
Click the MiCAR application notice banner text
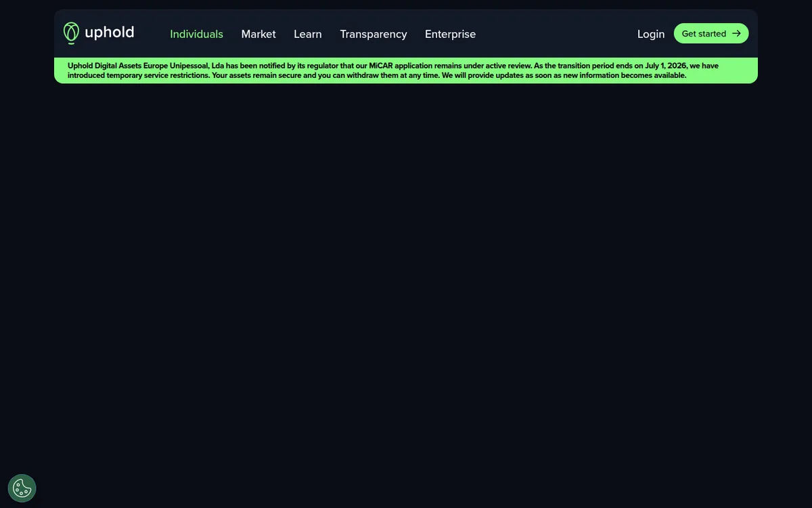pyautogui.click(x=393, y=70)
